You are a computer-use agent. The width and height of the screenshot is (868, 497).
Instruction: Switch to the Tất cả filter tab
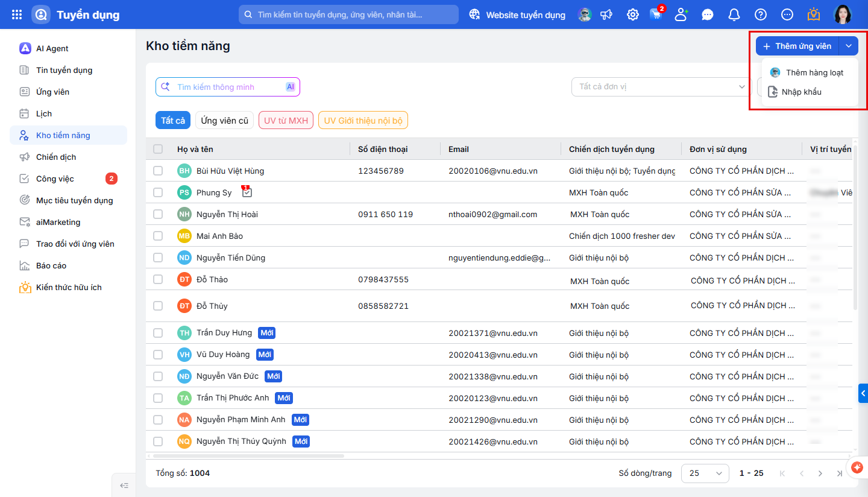tap(173, 120)
